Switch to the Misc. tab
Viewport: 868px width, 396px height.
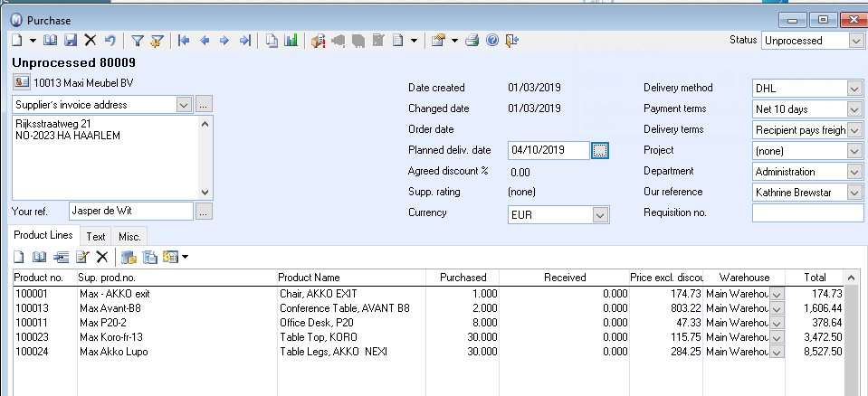pos(129,237)
